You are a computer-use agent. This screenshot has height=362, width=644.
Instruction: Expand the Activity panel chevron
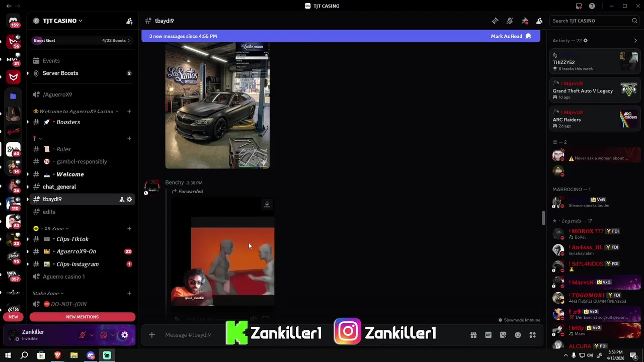635,40
